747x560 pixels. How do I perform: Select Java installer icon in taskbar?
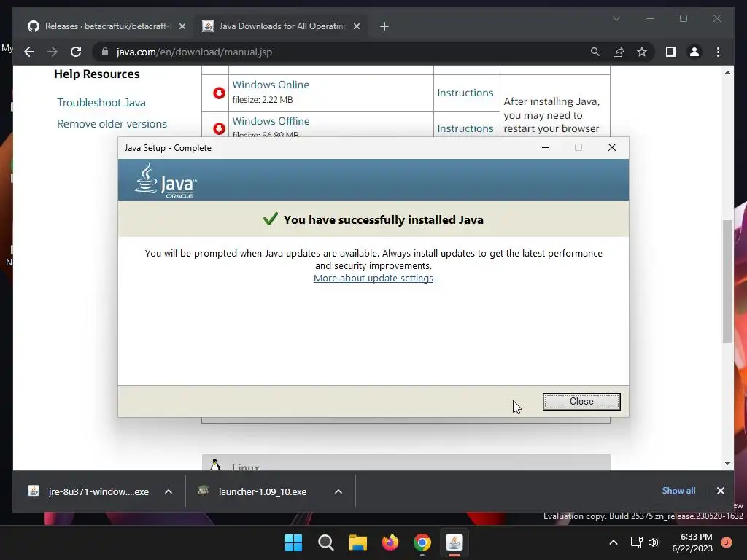point(454,542)
